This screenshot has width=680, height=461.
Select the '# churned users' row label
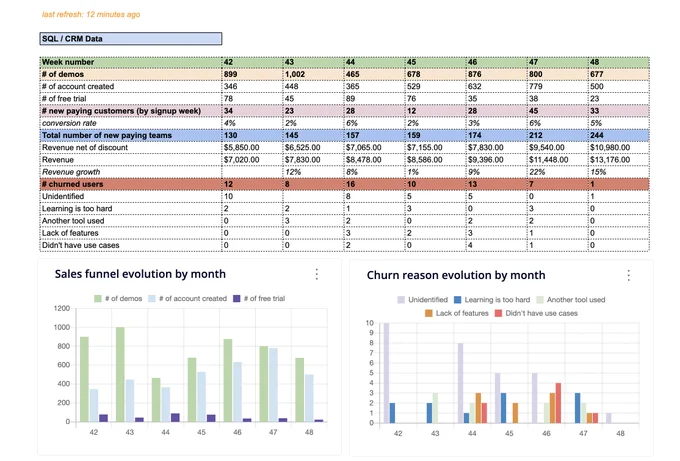131,184
